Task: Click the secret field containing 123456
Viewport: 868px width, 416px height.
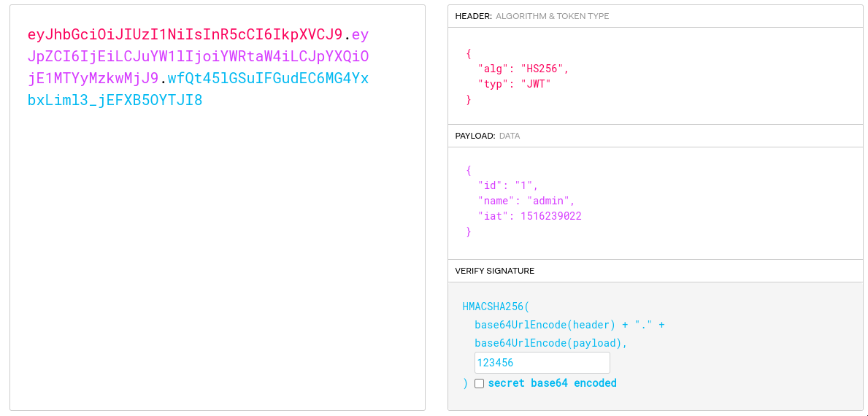Action: pyautogui.click(x=542, y=363)
